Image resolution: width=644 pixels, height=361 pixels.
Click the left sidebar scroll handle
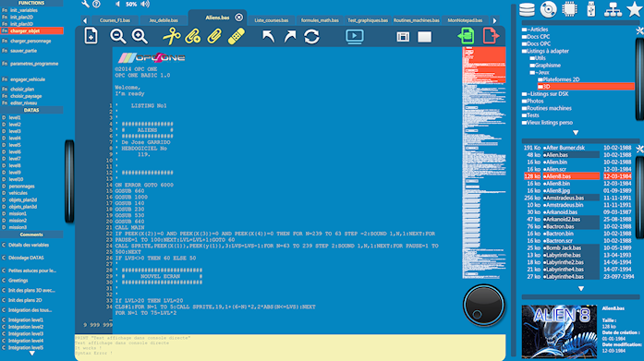click(x=69, y=181)
